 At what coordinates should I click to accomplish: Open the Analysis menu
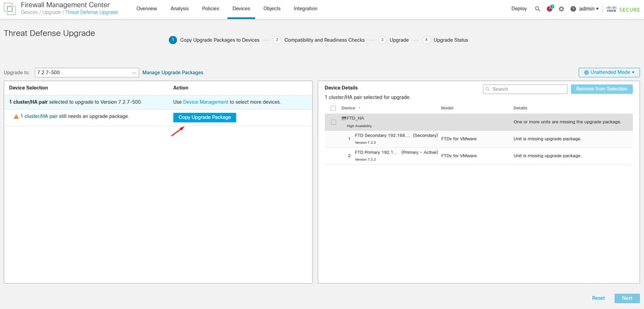point(179,8)
